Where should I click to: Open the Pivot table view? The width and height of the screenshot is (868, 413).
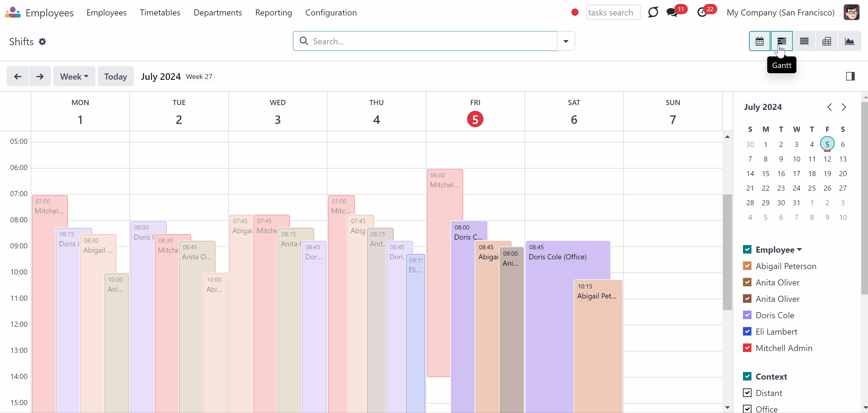pos(826,41)
